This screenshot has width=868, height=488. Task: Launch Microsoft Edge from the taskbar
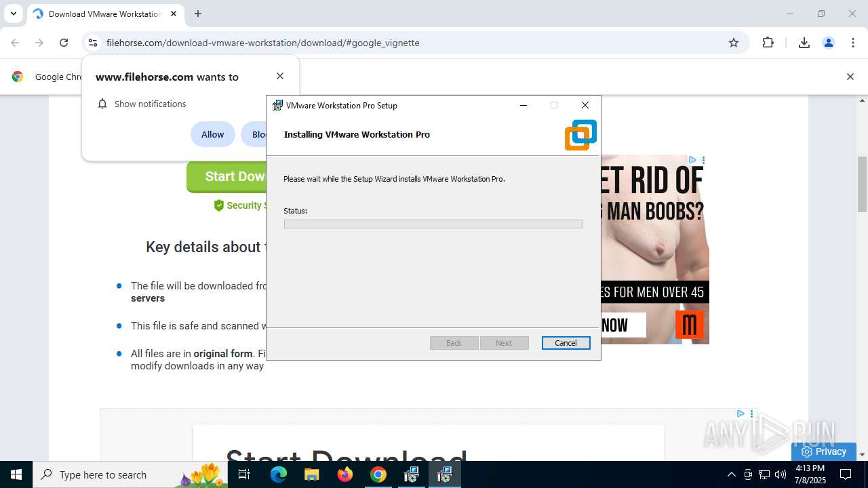(x=279, y=474)
